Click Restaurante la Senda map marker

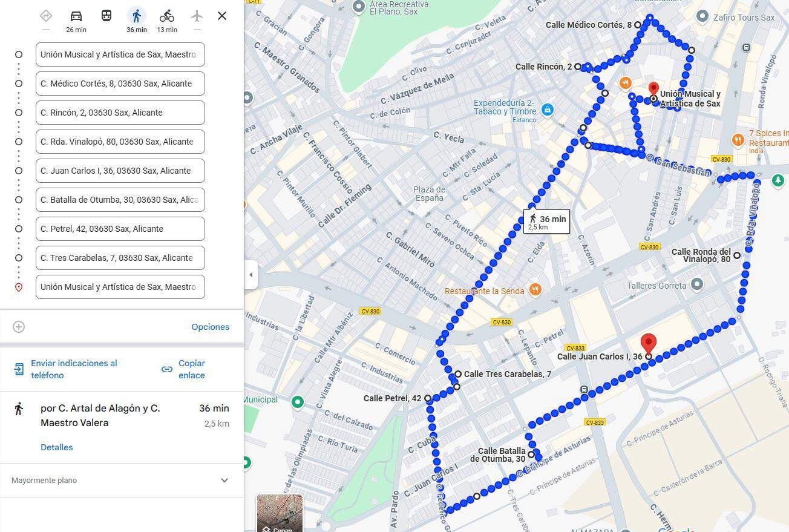(535, 290)
